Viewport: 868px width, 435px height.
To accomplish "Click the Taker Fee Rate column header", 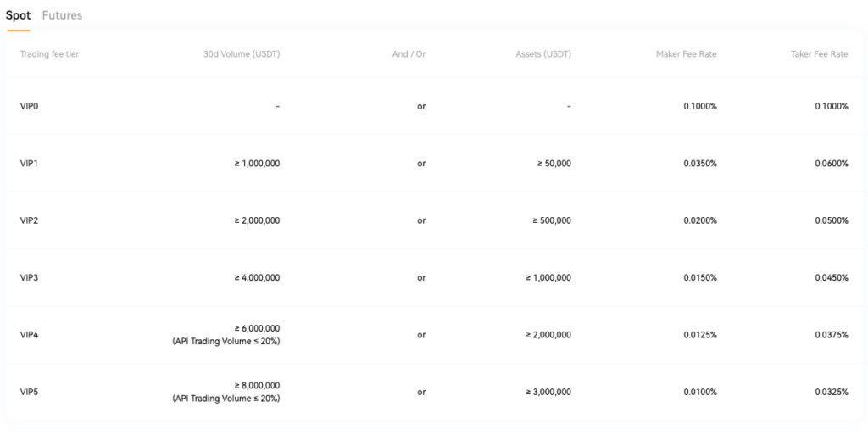I will tap(819, 54).
